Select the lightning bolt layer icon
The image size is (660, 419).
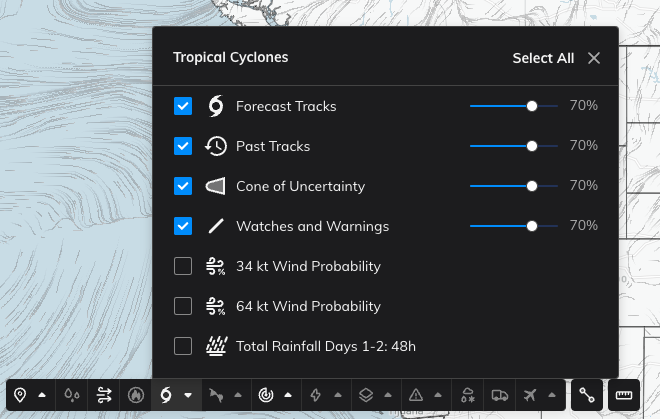(x=316, y=395)
